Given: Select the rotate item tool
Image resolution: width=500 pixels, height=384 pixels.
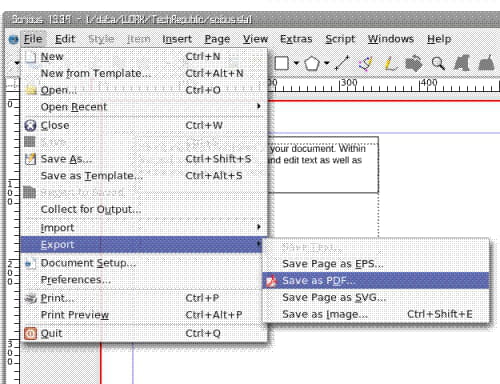Looking at the screenshot, I should pos(414,63).
